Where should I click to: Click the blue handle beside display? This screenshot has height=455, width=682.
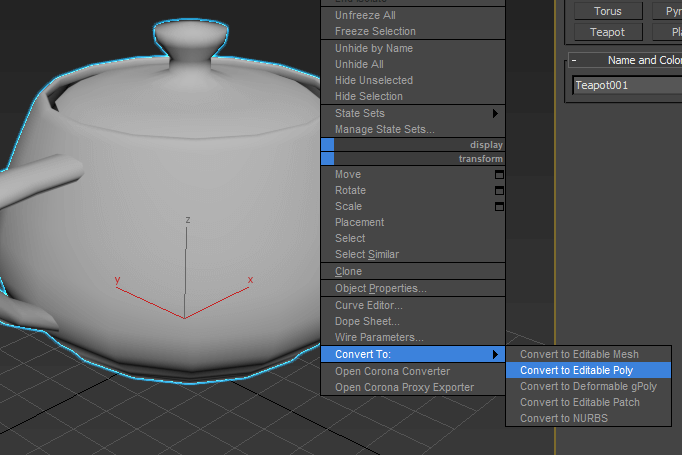pos(328,145)
